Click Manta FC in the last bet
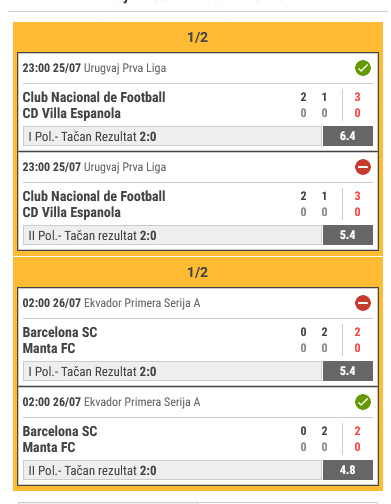The image size is (391, 504). pyautogui.click(x=49, y=447)
